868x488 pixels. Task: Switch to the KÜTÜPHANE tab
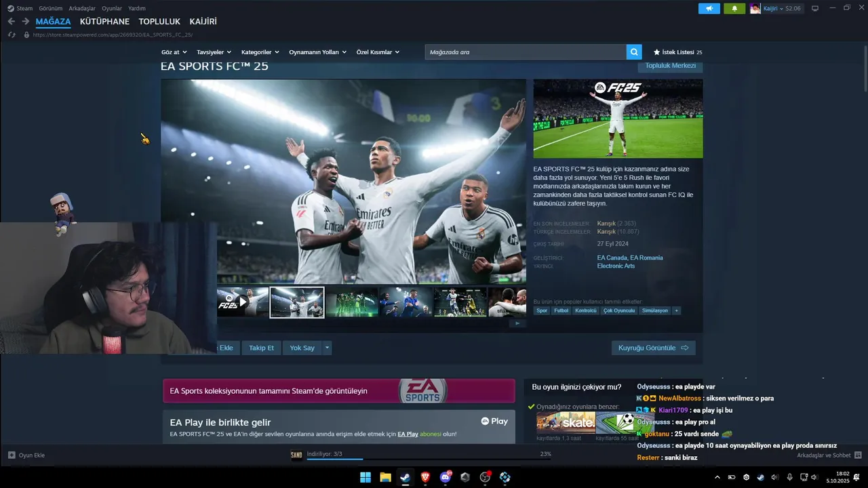(x=104, y=22)
